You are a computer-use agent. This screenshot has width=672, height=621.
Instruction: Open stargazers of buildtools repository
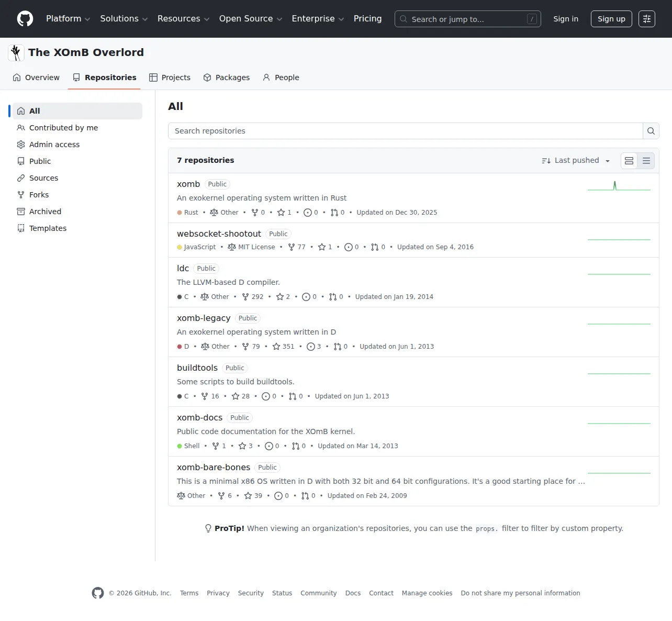pos(241,396)
